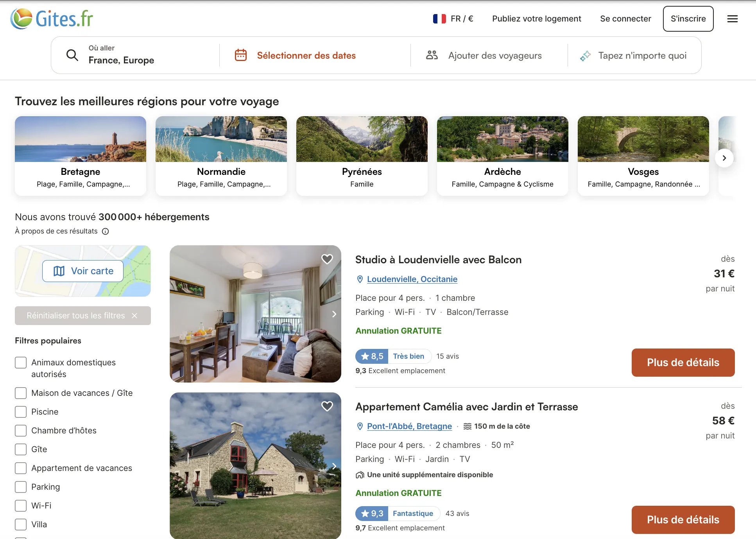Image resolution: width=756 pixels, height=539 pixels.
Task: Click the Où aller destination field
Action: click(135, 55)
